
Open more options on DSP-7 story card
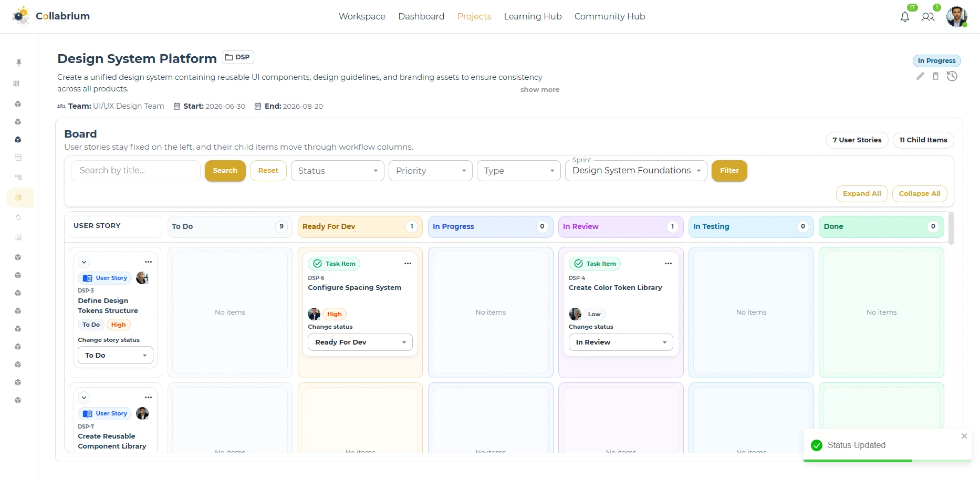149,398
